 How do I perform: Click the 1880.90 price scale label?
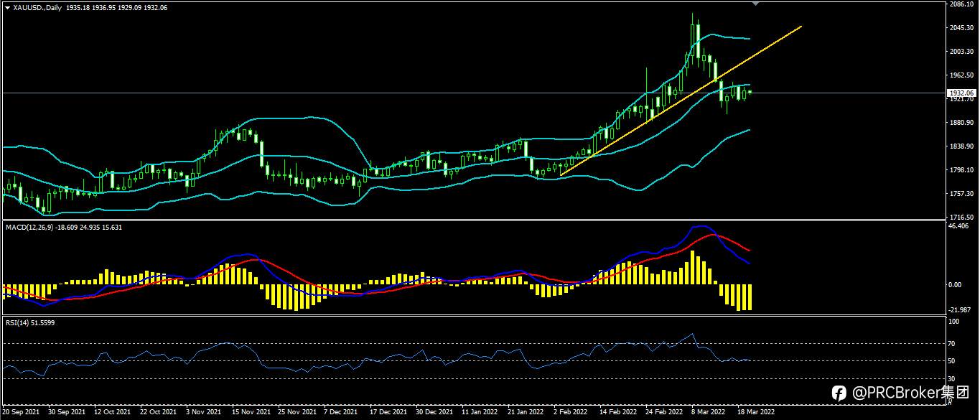pos(961,123)
